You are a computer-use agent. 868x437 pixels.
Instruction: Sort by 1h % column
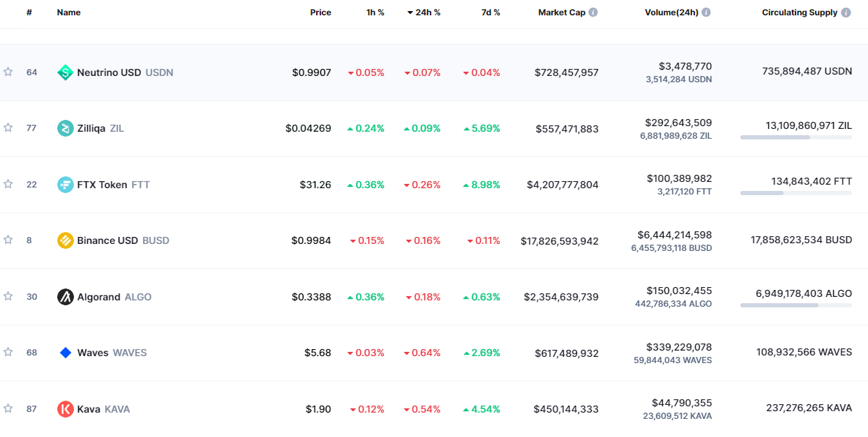pyautogui.click(x=375, y=13)
